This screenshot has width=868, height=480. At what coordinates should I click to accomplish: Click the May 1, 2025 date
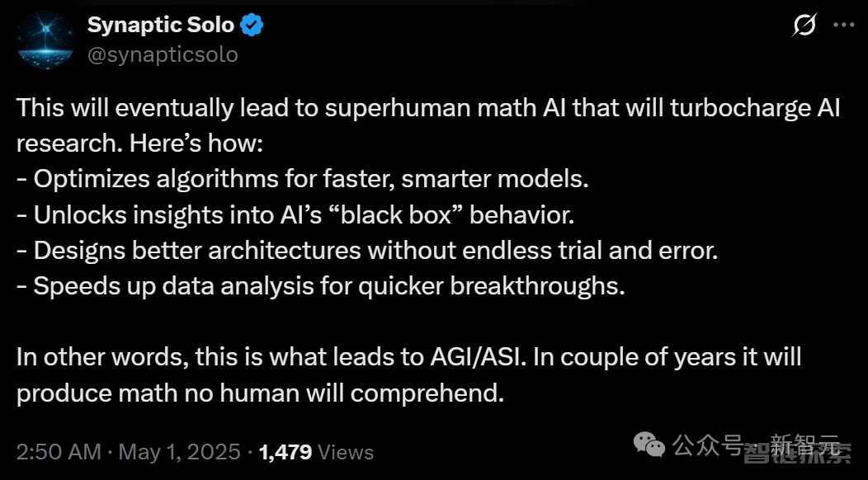179,452
